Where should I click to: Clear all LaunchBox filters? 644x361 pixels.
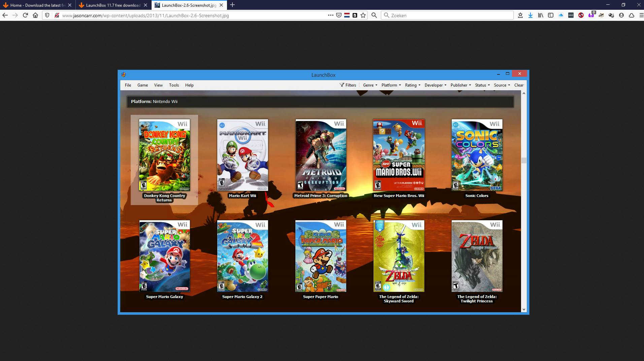coord(519,85)
